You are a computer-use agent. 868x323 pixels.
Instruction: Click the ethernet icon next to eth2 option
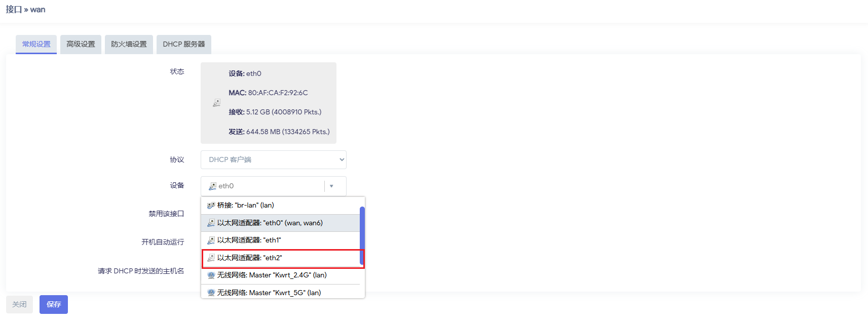[x=211, y=258]
